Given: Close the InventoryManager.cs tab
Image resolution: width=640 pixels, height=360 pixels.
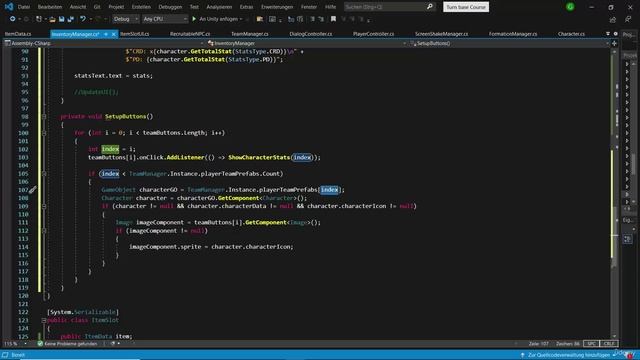Looking at the screenshot, I should click(x=113, y=34).
